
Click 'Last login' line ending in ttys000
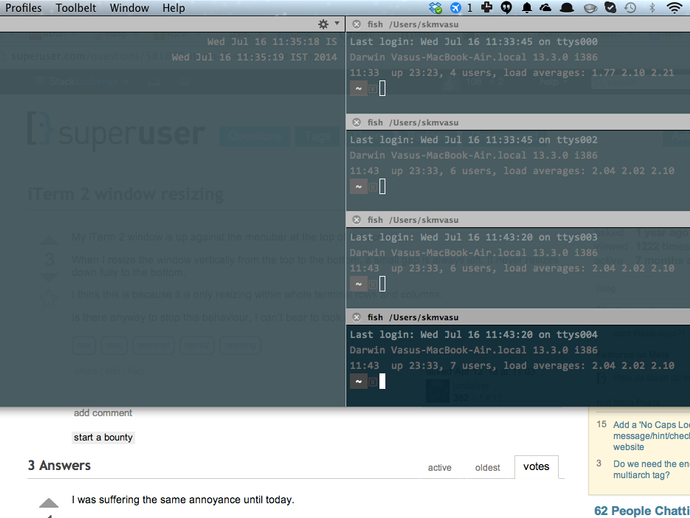click(473, 42)
